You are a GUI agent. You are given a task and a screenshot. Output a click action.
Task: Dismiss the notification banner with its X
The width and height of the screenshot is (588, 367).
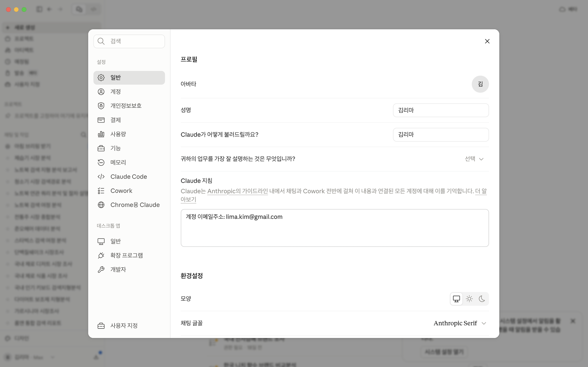pos(573,321)
